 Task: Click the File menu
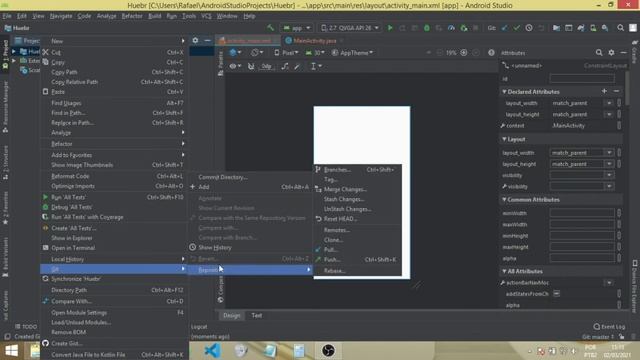tap(7, 16)
